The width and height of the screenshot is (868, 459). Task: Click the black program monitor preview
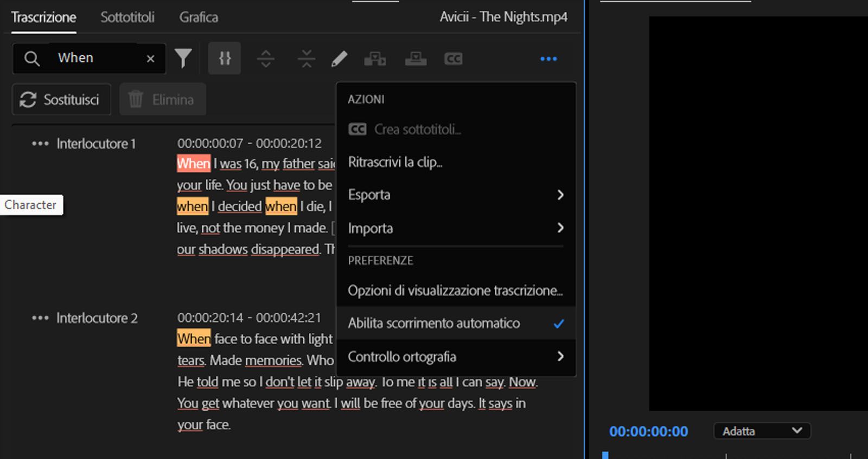758,214
